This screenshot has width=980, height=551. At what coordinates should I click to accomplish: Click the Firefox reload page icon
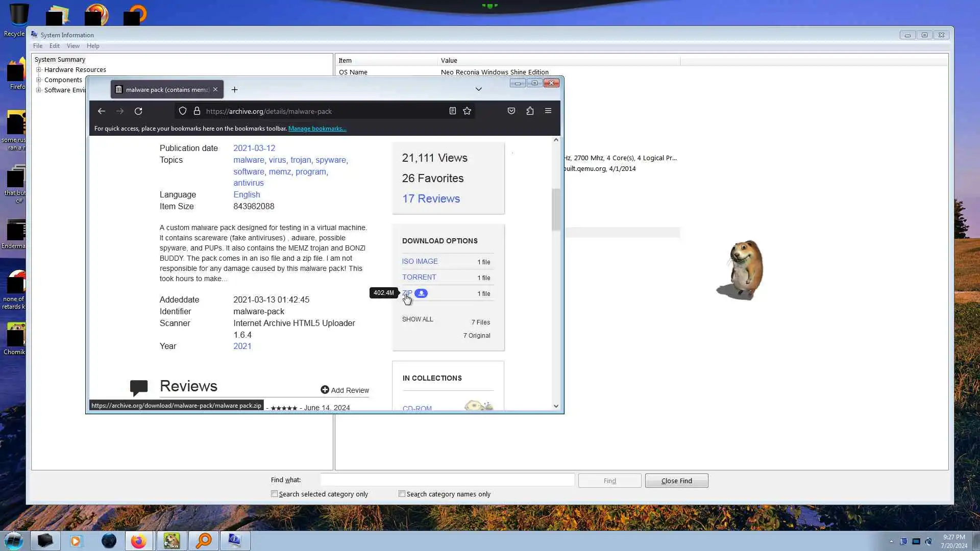click(138, 111)
